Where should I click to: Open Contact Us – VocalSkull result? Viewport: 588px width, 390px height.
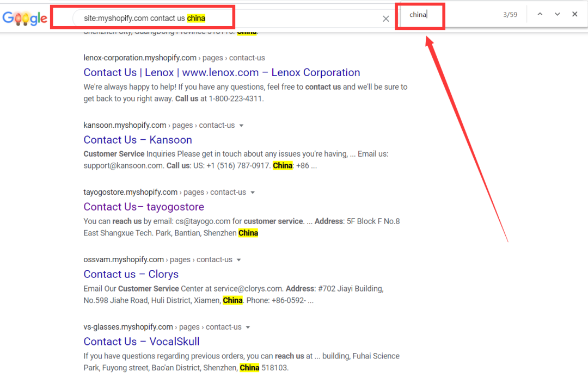click(142, 342)
